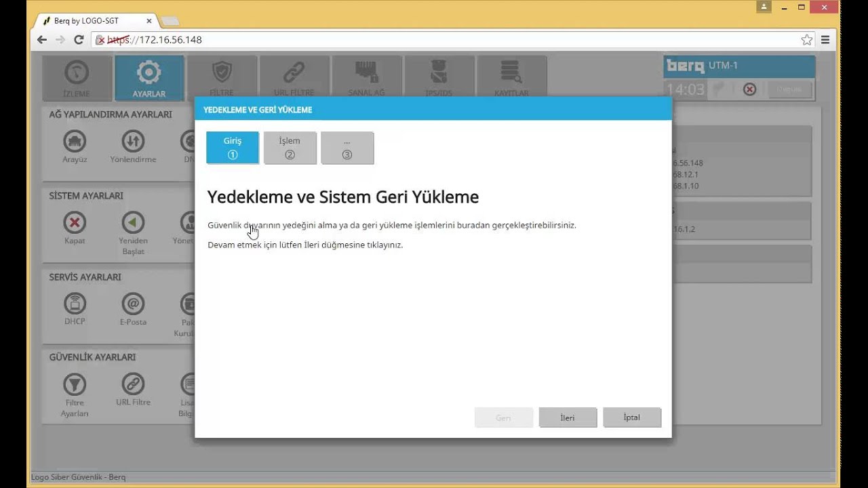Click the 'Logo Siber Güvenlik - Berq' status text

tap(79, 477)
